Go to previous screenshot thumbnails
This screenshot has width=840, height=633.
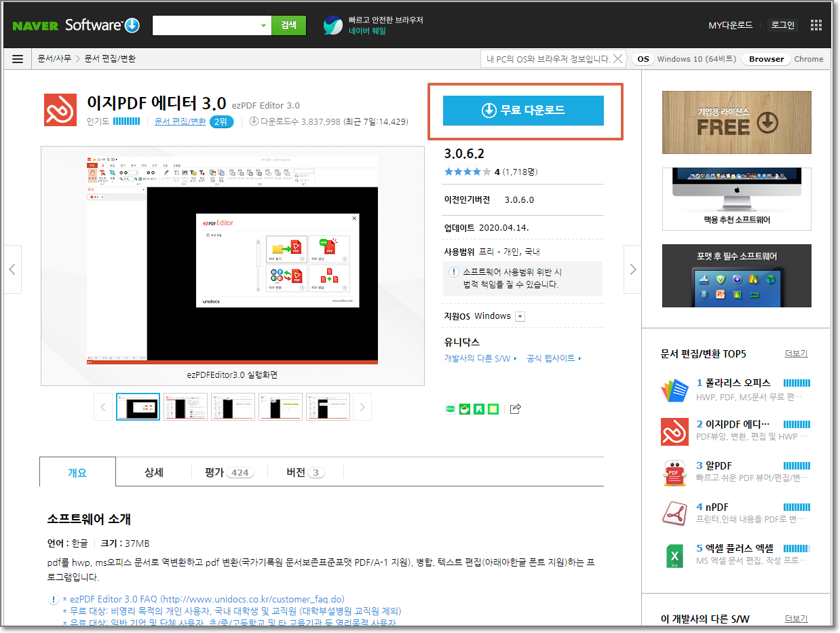pos(103,407)
